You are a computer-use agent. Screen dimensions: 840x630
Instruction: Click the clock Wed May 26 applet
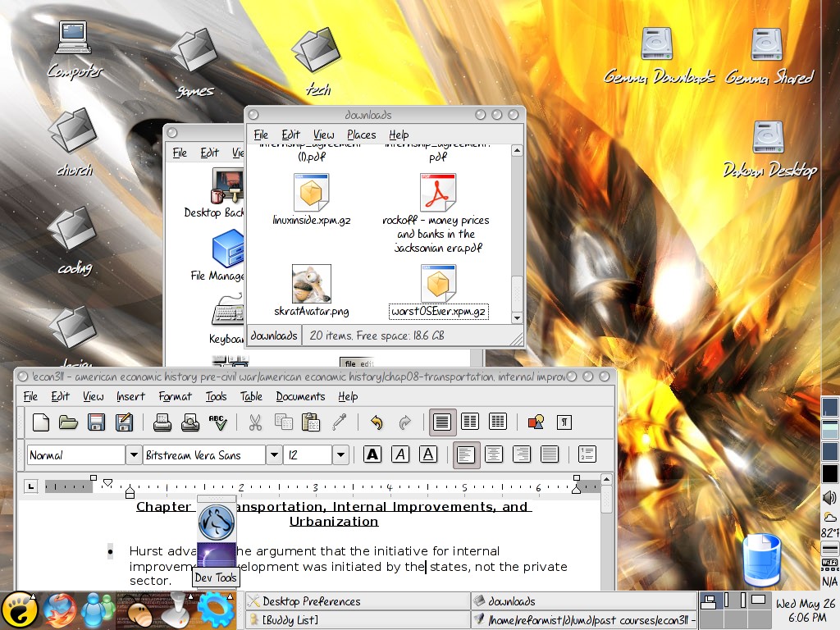click(x=806, y=610)
